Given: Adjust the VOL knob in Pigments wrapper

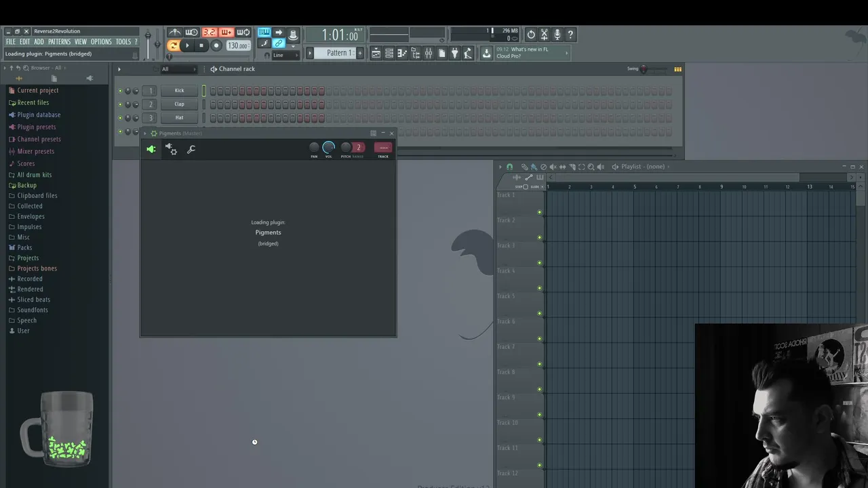Looking at the screenshot, I should pyautogui.click(x=329, y=148).
